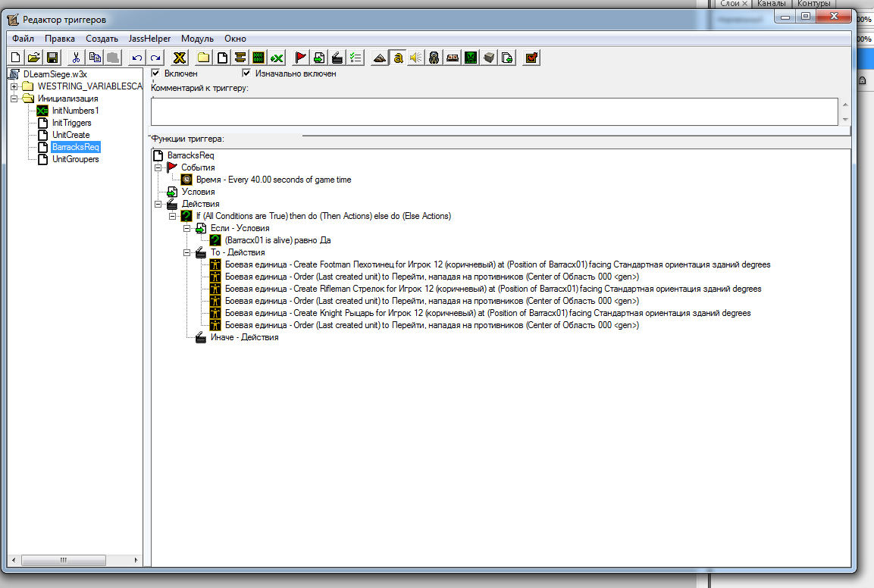Viewport: 874px width, 588px height.
Task: Open the Правка menu
Action: (60, 39)
